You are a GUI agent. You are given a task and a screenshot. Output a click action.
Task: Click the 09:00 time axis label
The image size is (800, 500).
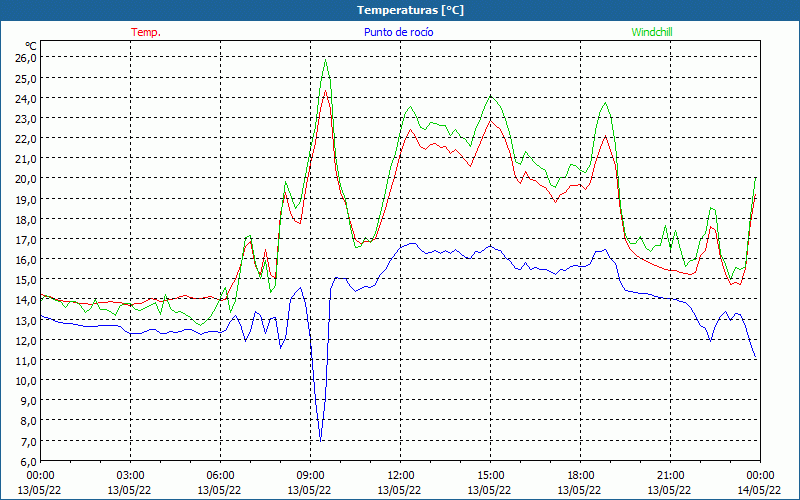(x=310, y=476)
